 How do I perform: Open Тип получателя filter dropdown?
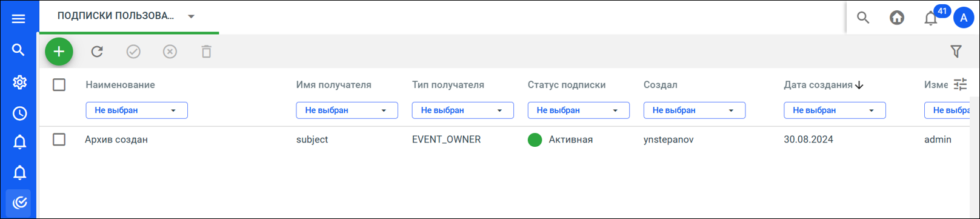(x=462, y=110)
